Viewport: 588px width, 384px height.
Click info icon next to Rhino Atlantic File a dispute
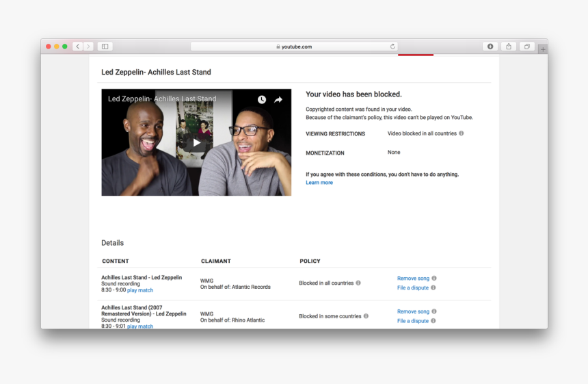point(433,320)
